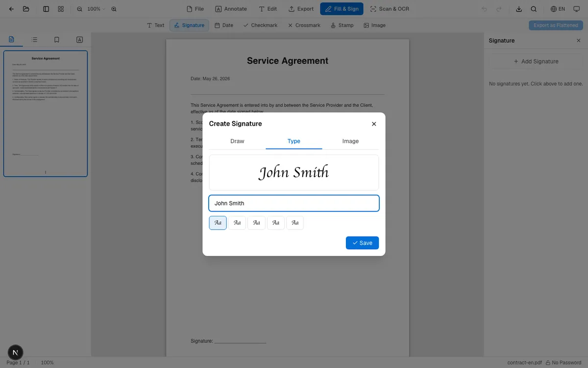This screenshot has height=368, width=588.
Task: Select the Text fill tool
Action: coord(156,25)
